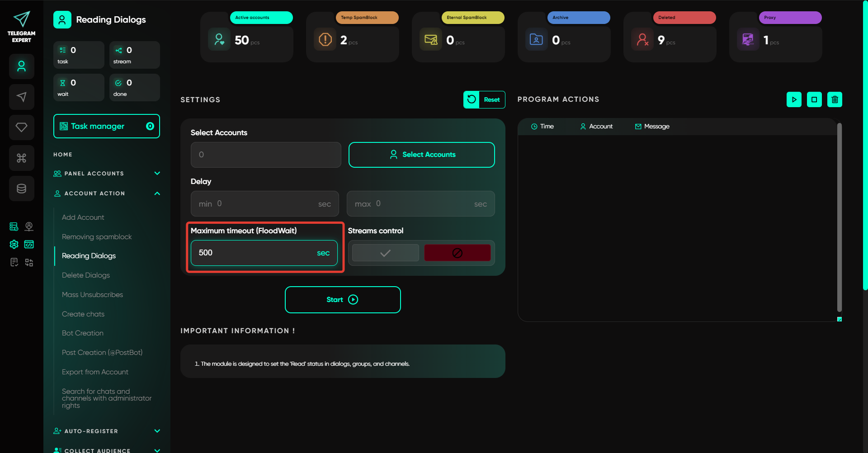Enable streams control with checkmark toggle
The image size is (868, 453).
point(385,253)
